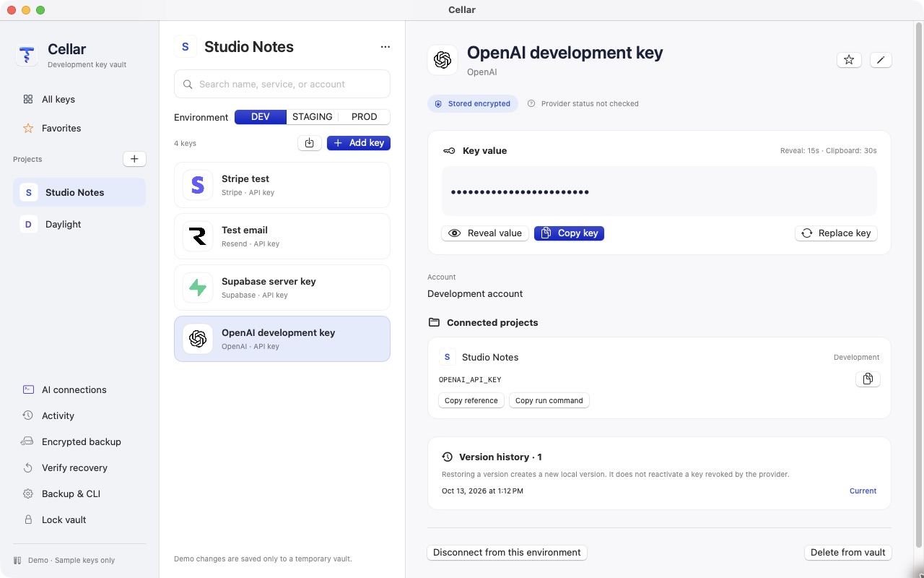The image size is (924, 578).
Task: Click Copy reference
Action: coord(471,400)
